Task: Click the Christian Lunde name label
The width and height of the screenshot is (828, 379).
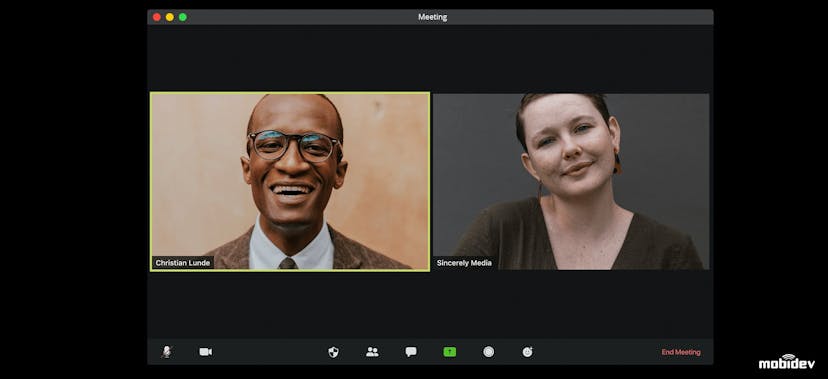Action: 183,263
